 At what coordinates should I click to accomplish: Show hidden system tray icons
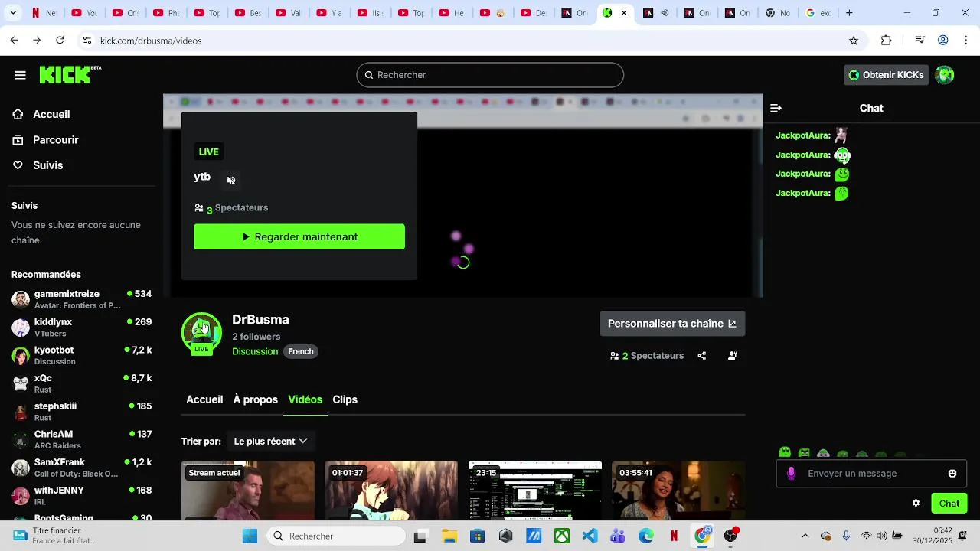click(x=805, y=536)
